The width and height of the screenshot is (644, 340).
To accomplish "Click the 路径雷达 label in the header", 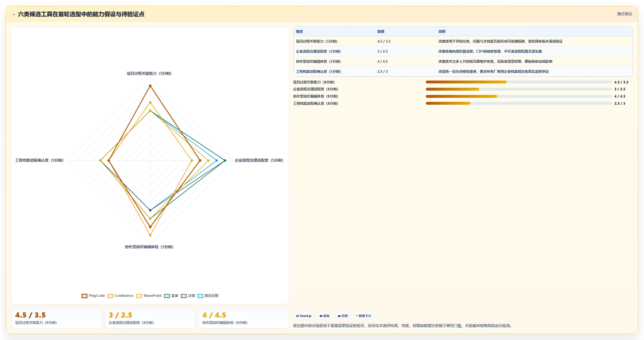I will point(624,14).
